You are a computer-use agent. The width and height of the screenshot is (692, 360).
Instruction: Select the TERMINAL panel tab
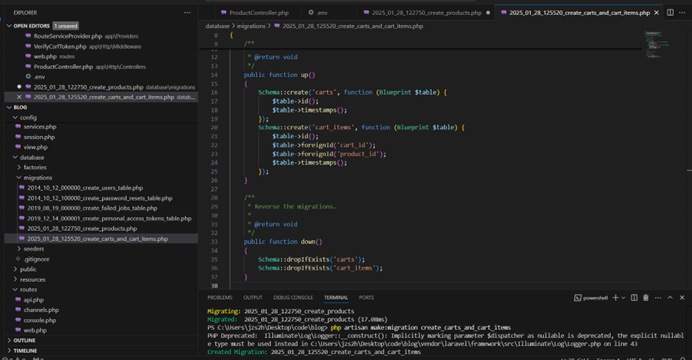point(336,298)
